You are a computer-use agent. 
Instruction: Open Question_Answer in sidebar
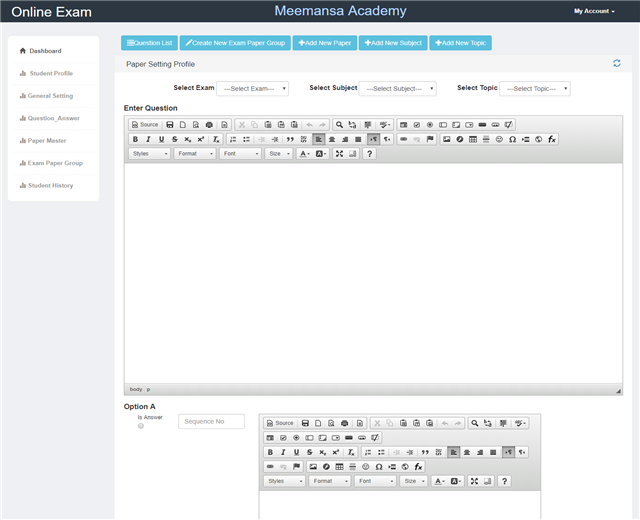pyautogui.click(x=50, y=118)
